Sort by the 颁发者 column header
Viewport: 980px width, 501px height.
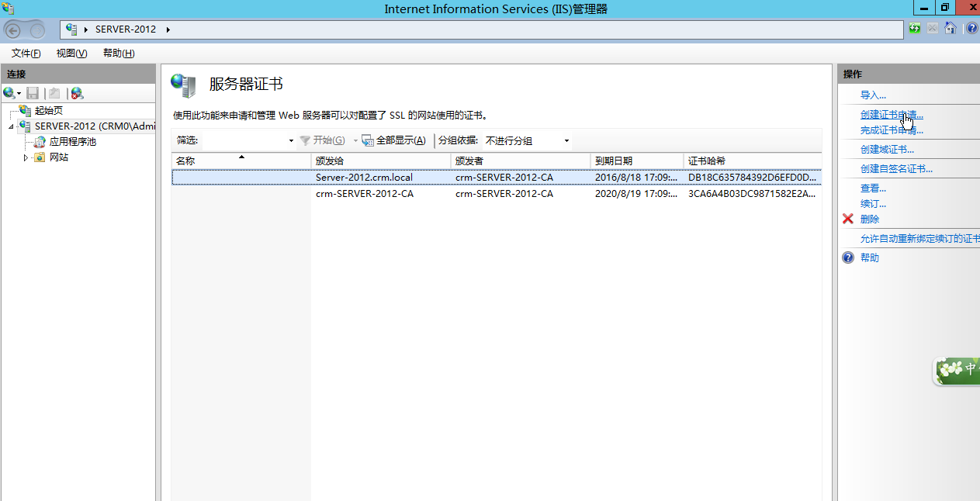(x=521, y=161)
